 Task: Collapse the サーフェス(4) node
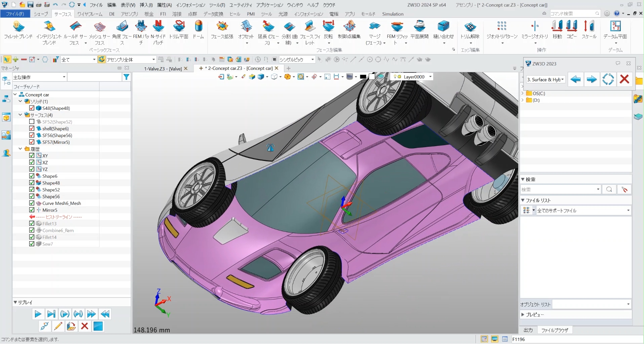tap(21, 115)
